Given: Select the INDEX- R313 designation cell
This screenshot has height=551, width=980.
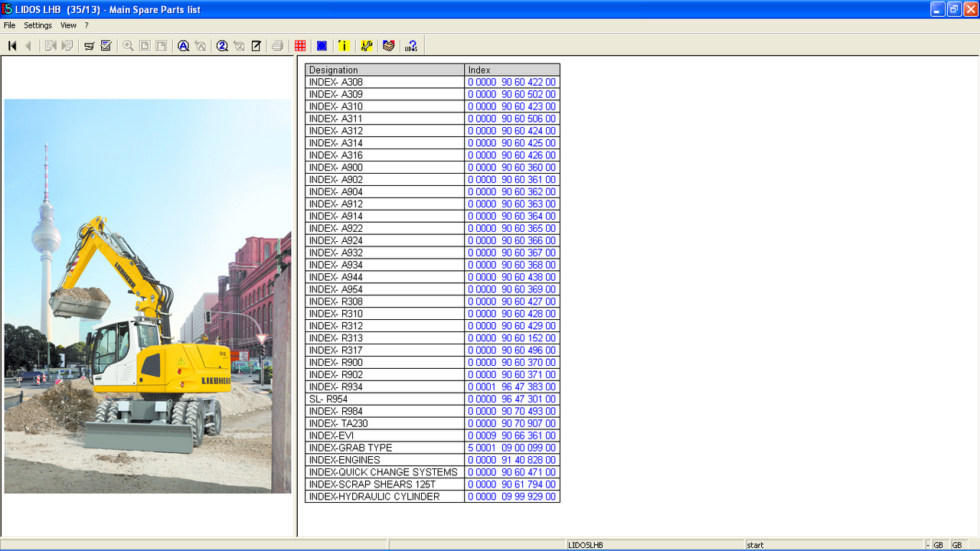Looking at the screenshot, I should [x=384, y=338].
